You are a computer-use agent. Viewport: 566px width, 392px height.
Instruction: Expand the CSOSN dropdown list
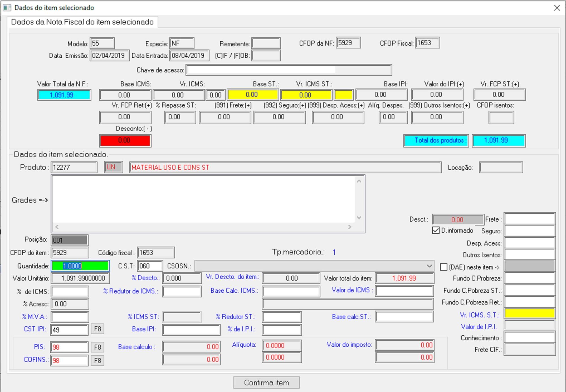tap(429, 266)
